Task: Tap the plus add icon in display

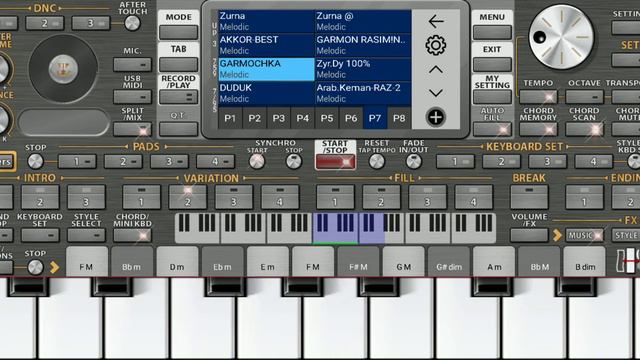Action: tap(436, 117)
